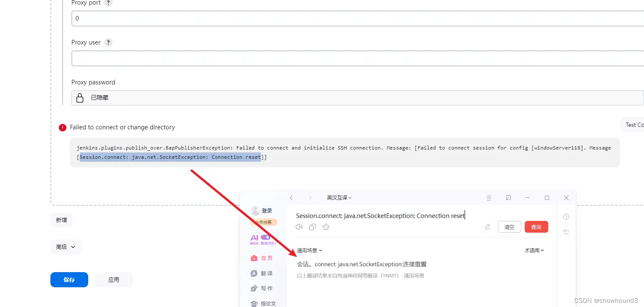The width and height of the screenshot is (644, 307).
Task: Minimize the translator window
Action: 528,198
